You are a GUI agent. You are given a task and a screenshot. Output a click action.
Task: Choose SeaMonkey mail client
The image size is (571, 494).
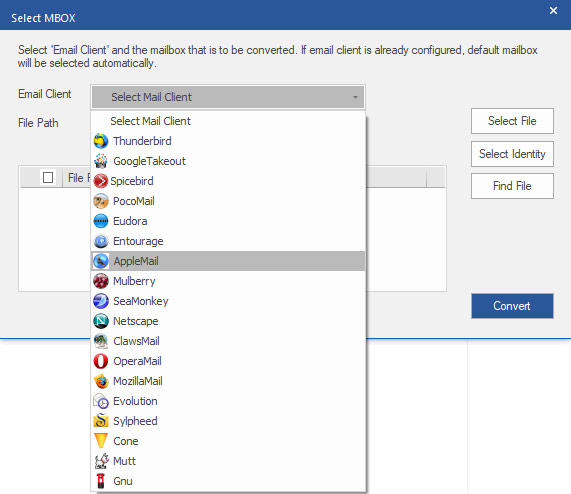[x=228, y=301]
